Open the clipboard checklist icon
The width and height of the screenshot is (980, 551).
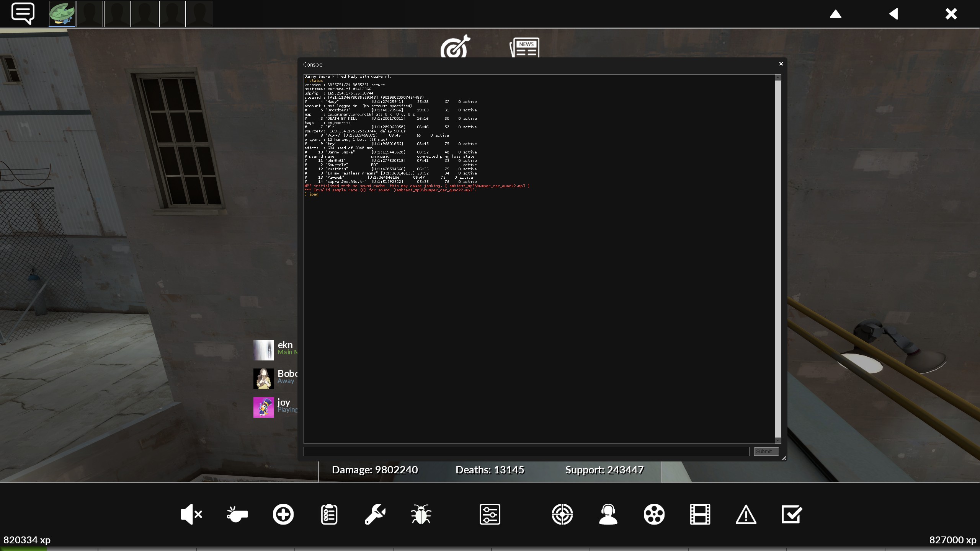click(329, 514)
